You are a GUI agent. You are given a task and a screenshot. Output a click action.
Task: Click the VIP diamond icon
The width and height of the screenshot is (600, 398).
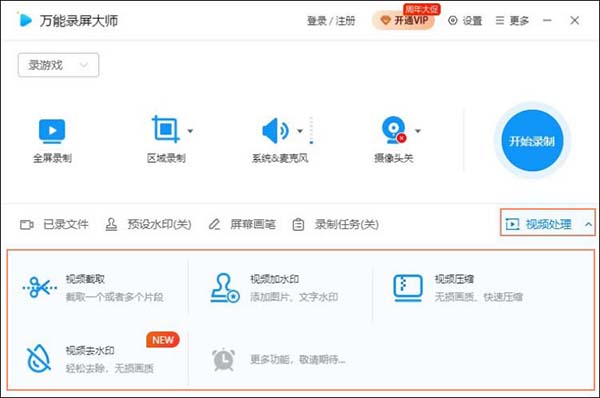(x=386, y=21)
